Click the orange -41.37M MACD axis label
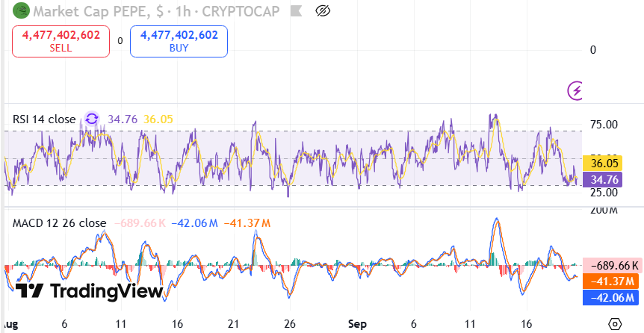644x333 pixels. pos(610,281)
